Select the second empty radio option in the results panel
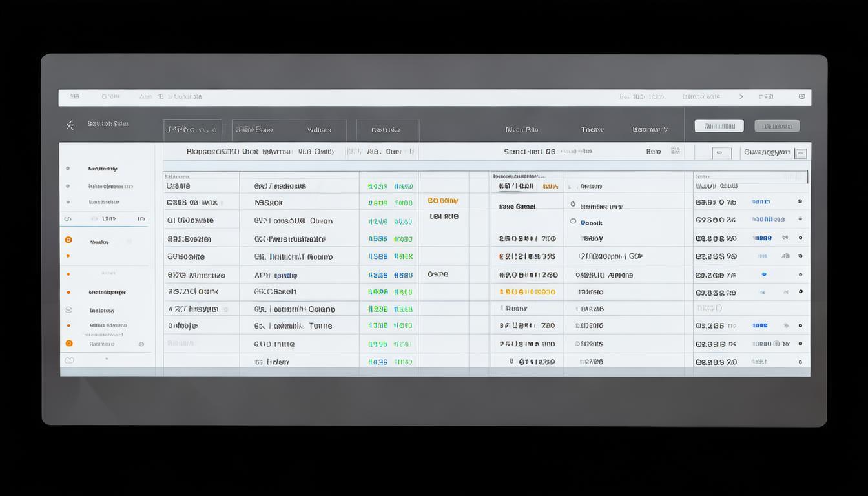The height and width of the screenshot is (496, 868). (572, 222)
